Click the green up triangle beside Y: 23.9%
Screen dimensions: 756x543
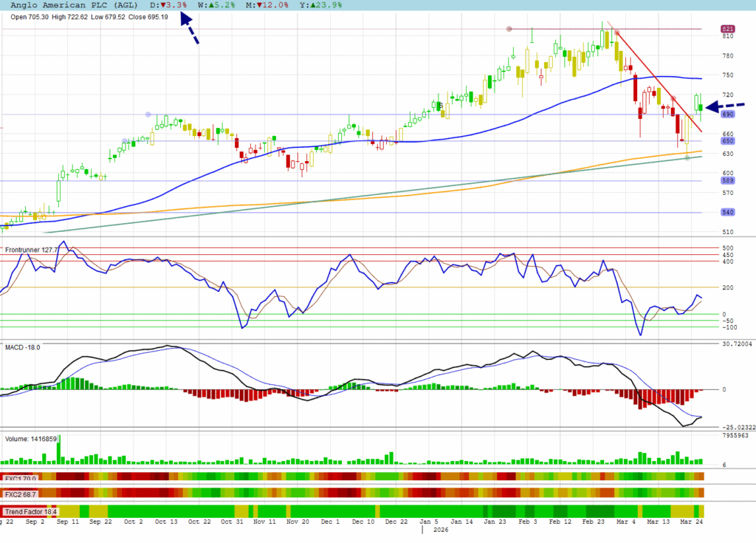318,5
